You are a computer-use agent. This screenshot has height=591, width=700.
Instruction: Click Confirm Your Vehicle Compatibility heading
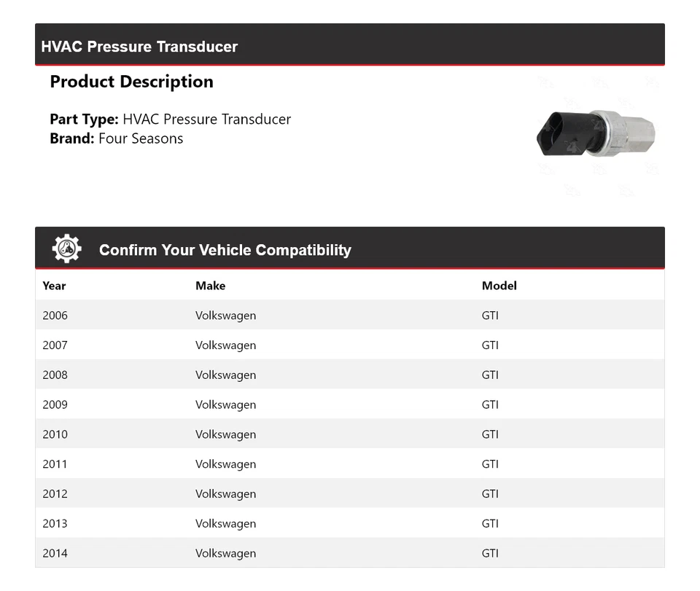(x=225, y=250)
